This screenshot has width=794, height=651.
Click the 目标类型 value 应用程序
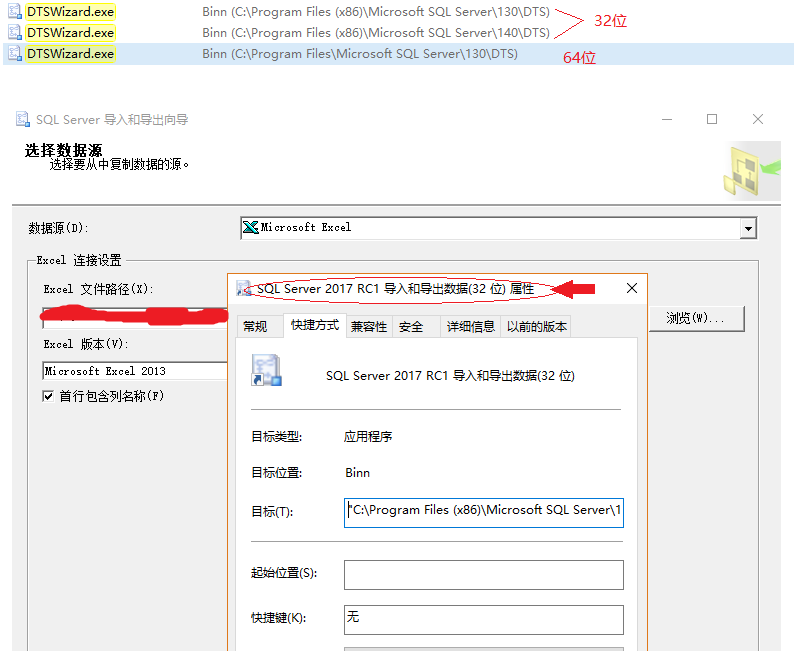368,436
